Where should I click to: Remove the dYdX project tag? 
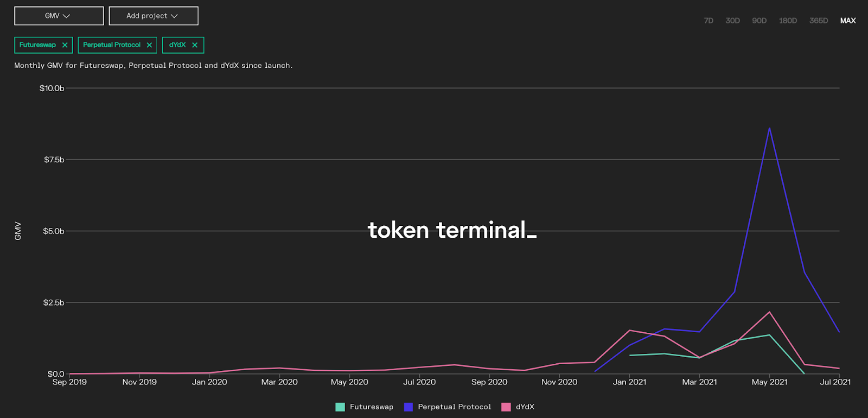click(x=195, y=45)
